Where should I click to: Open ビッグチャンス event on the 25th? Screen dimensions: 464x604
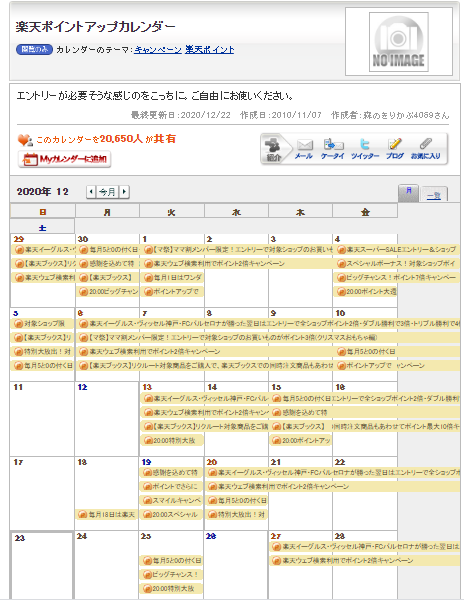pos(172,574)
